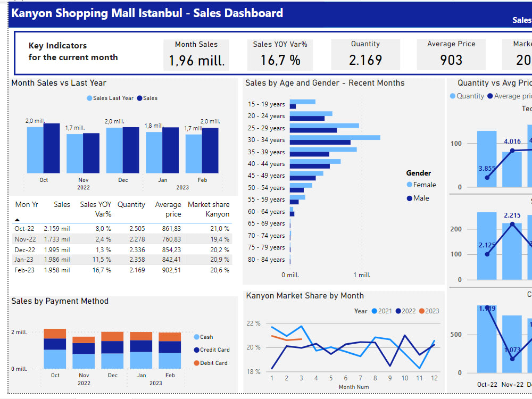Screen dimensions: 532x399
Task: Click the Credit Card legend dot
Action: (x=196, y=350)
